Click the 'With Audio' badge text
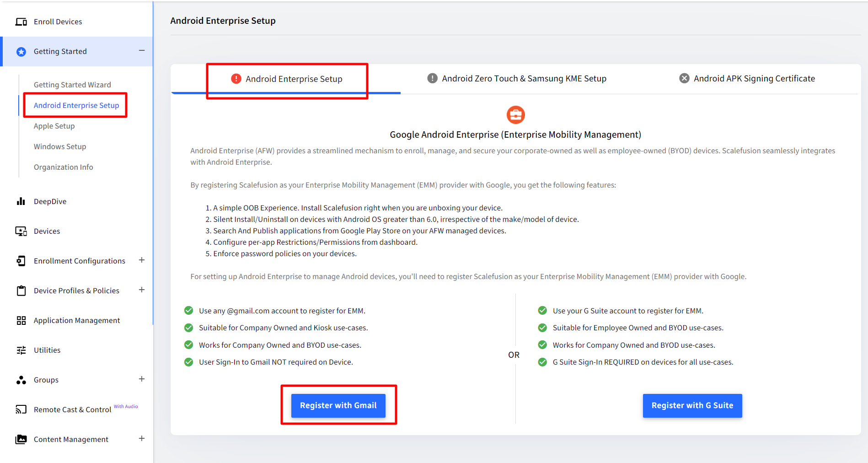The image size is (868, 463). [126, 406]
